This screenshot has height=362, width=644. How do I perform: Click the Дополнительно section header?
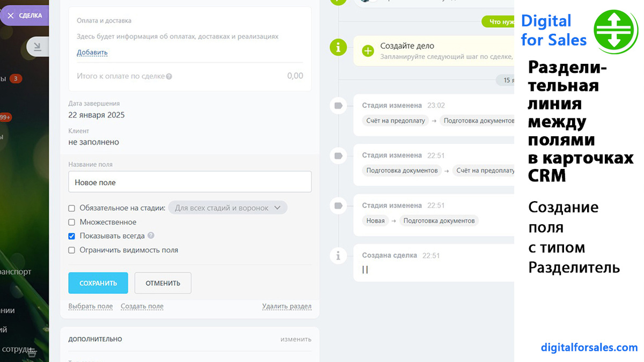coord(95,339)
